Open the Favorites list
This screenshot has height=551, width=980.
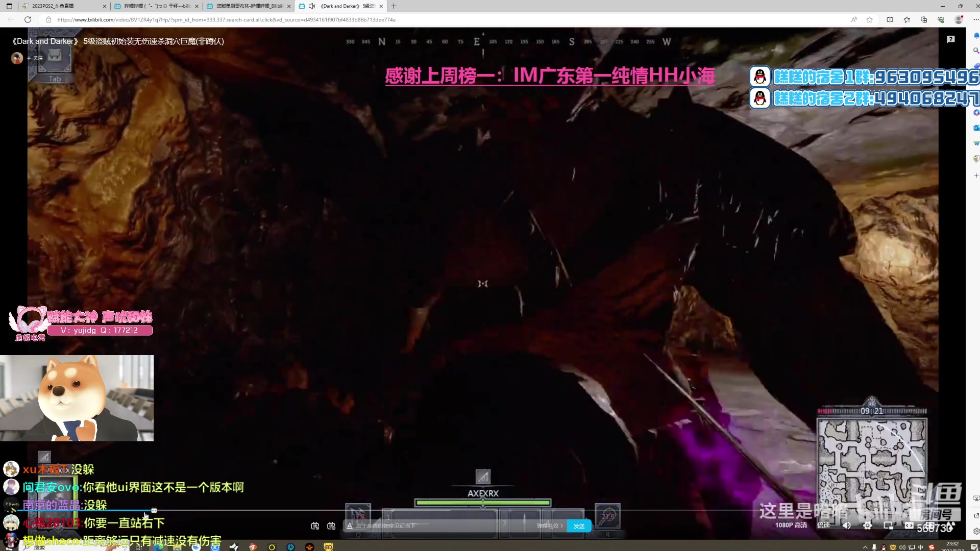(906, 19)
